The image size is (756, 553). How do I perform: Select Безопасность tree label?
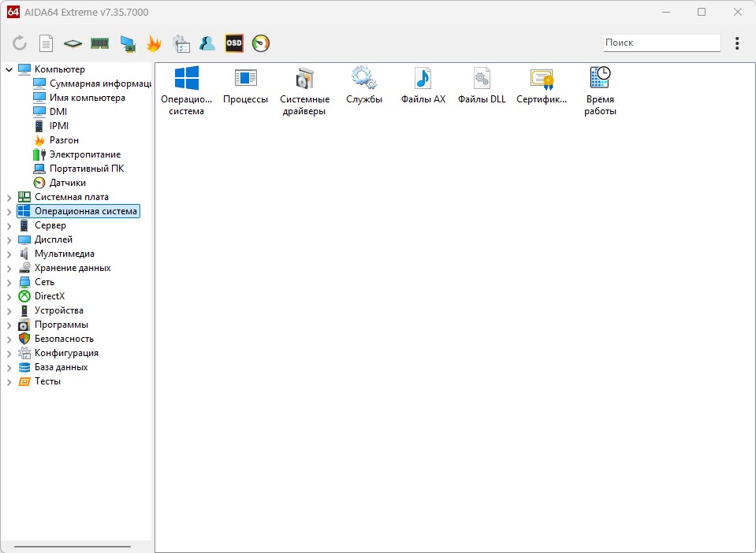pyautogui.click(x=64, y=339)
